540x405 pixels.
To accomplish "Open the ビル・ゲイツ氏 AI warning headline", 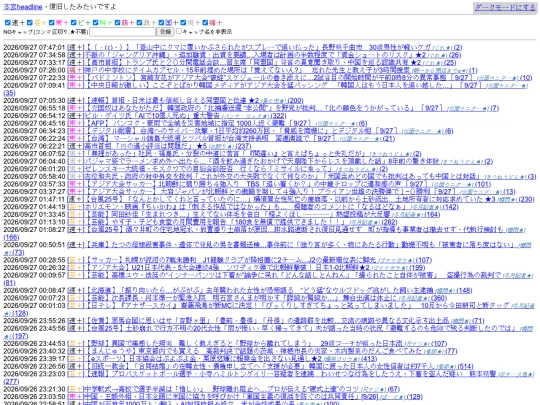I will pos(152,116).
